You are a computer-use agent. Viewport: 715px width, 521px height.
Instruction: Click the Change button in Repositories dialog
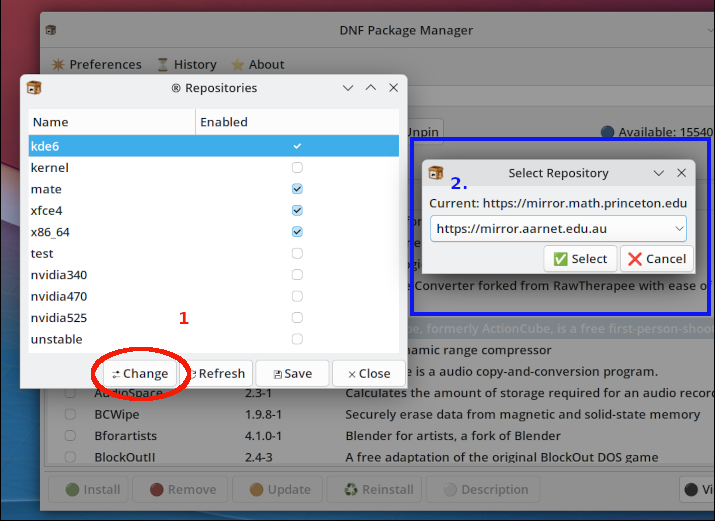click(139, 373)
